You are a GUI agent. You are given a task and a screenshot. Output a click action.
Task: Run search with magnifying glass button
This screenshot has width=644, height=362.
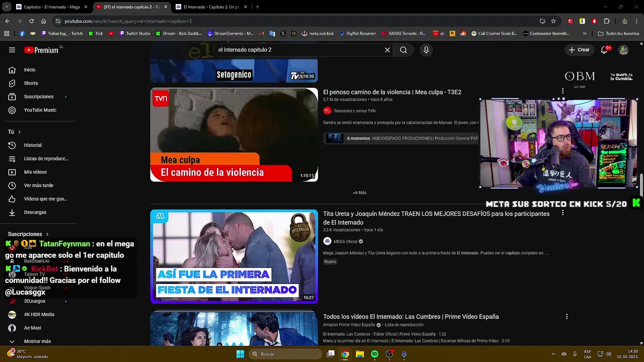pyautogui.click(x=404, y=50)
